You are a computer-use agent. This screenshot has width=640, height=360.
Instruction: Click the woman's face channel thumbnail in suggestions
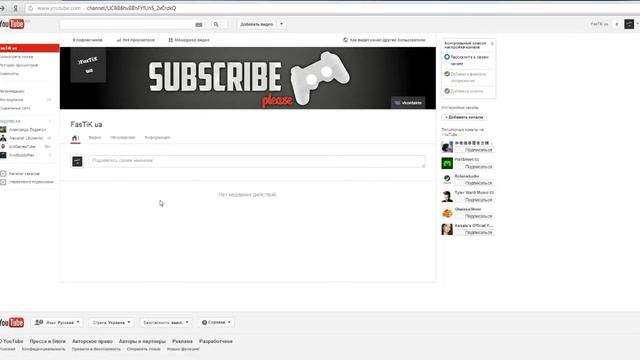(x=447, y=229)
